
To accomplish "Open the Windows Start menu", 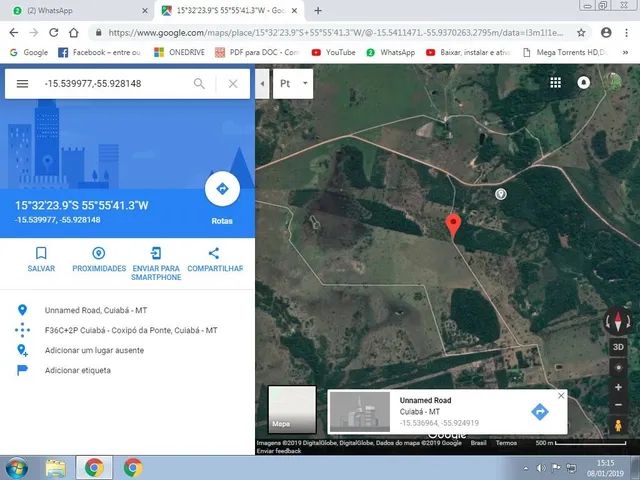I will coord(16,468).
